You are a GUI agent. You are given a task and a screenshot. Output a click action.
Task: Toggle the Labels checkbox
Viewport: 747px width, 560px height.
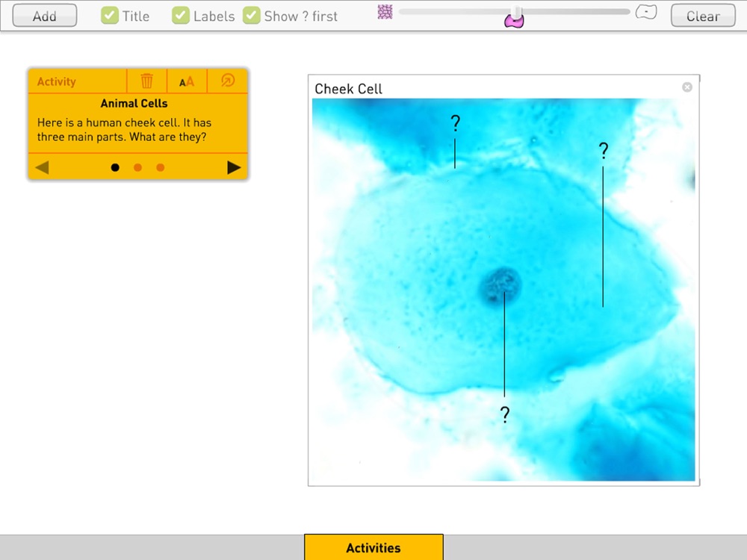click(x=181, y=15)
